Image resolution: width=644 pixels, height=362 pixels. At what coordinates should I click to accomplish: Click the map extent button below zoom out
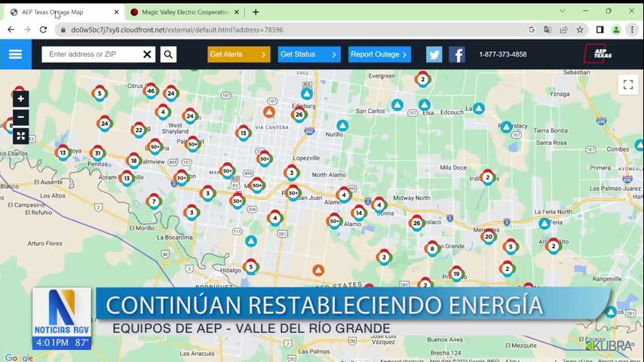[21, 137]
